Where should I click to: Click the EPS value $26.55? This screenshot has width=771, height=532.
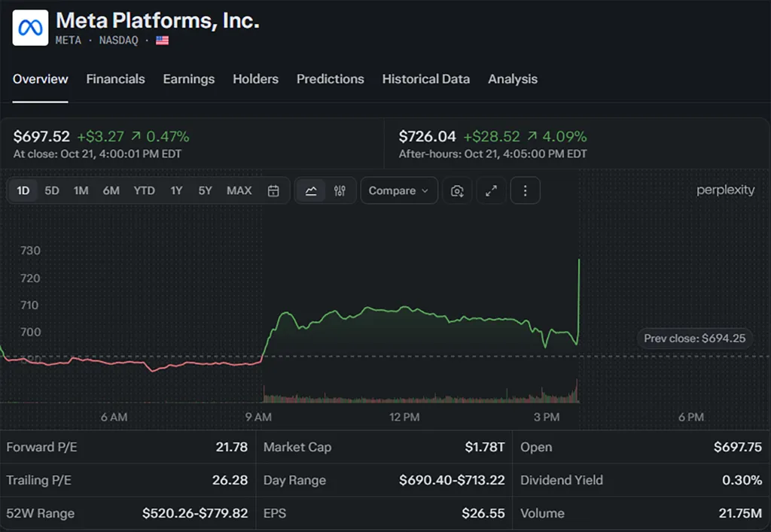[483, 513]
